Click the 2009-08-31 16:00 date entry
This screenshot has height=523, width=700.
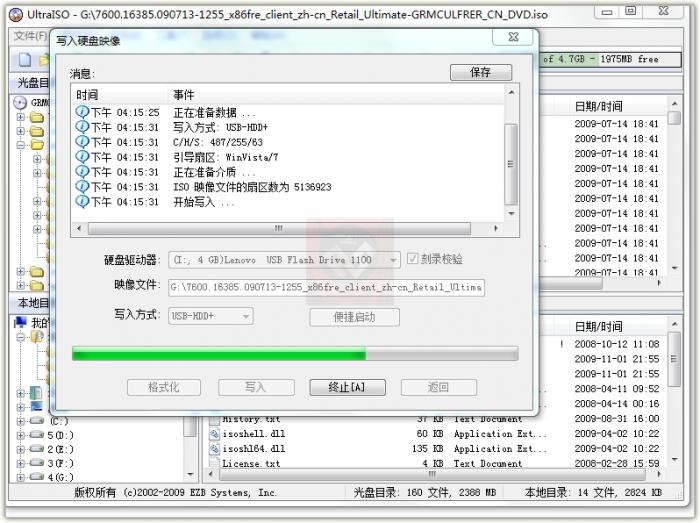(x=617, y=419)
